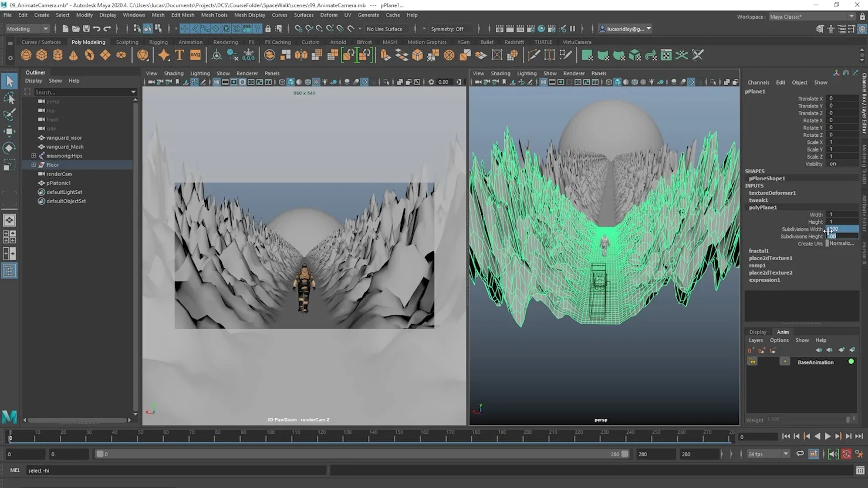The height and width of the screenshot is (488, 868).
Task: Activate the Multi-Cut tool icon
Action: 534,55
